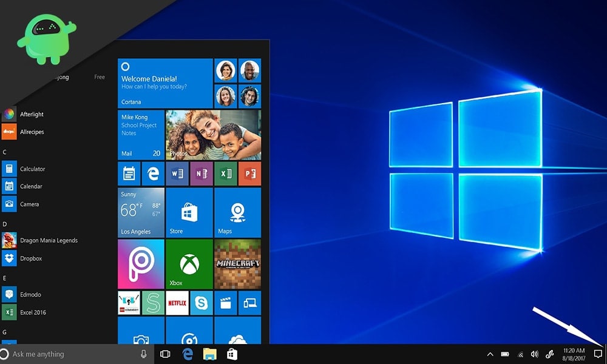The height and width of the screenshot is (364, 607).
Task: Select the bottom-left contact photo tile
Action: [x=226, y=96]
